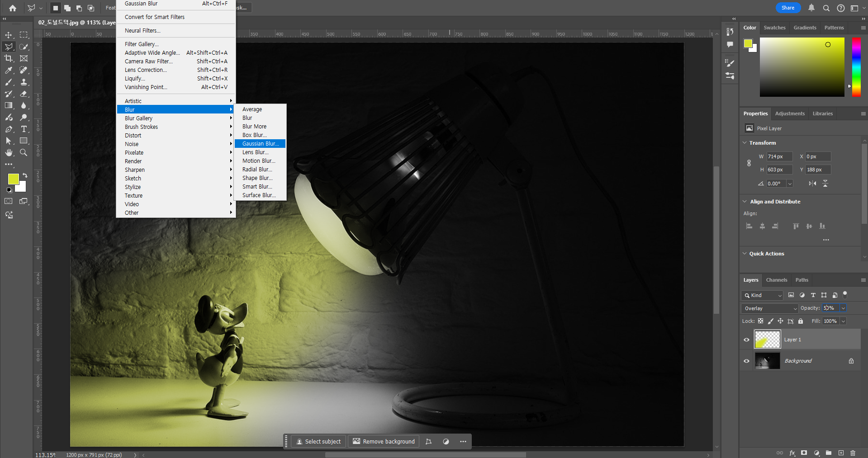
Task: Click the hue spectrum slider
Action: [856, 67]
